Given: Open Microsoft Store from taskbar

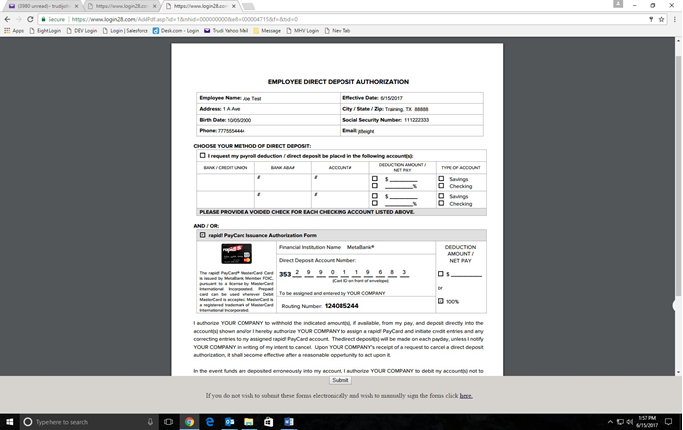Looking at the screenshot, I should click(268, 422).
